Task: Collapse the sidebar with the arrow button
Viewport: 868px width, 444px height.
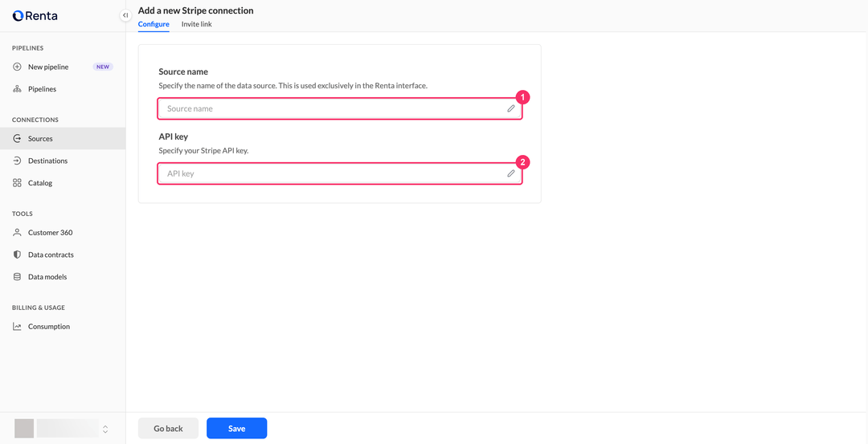Action: click(125, 15)
